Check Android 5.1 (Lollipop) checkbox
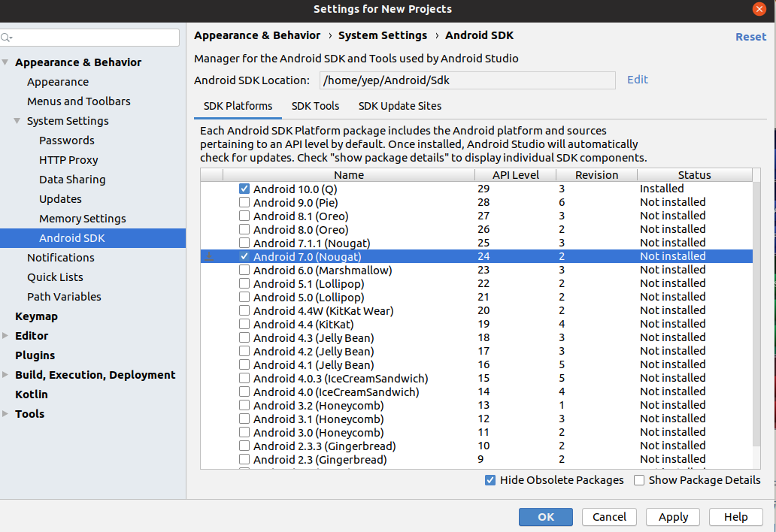Viewport: 776px width, 532px height. 244,283
